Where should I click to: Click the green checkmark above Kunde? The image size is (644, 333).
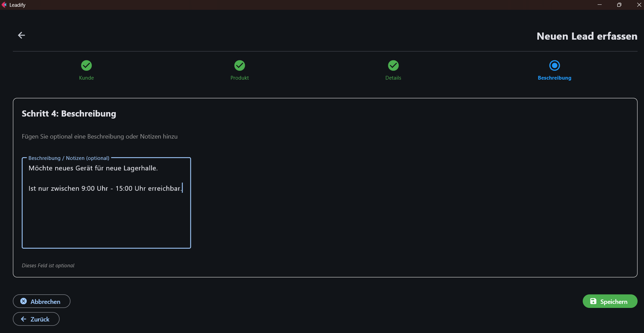86,65
